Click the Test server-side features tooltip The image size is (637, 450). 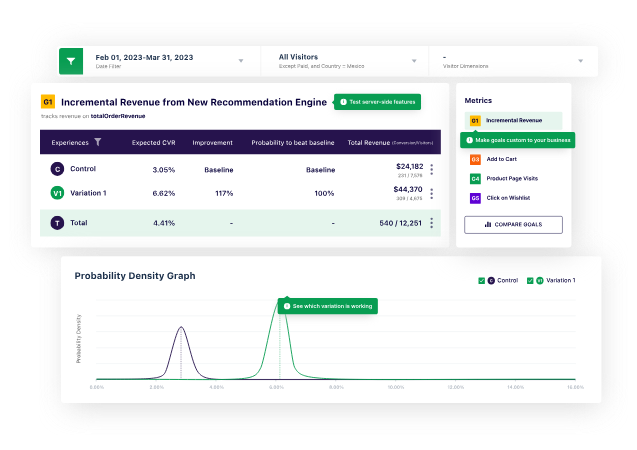click(x=378, y=102)
